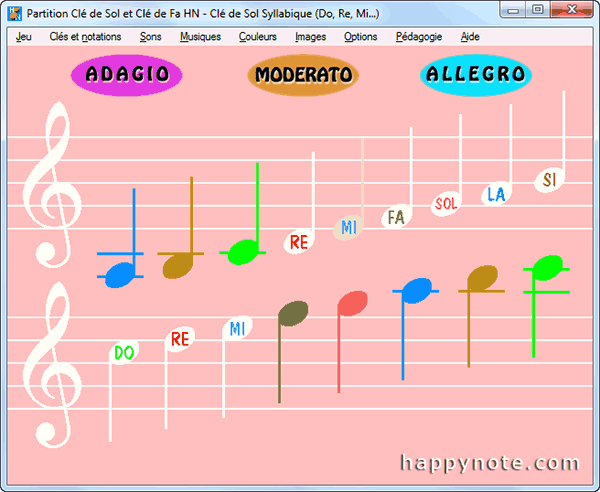Click the FA note on upper staff
Viewport: 600px width, 492px height.
(x=396, y=217)
